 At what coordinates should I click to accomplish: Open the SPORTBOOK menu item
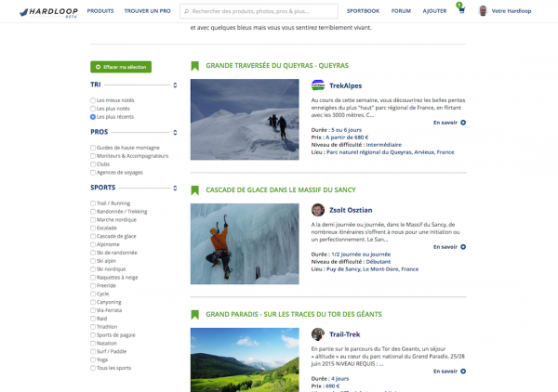(363, 11)
